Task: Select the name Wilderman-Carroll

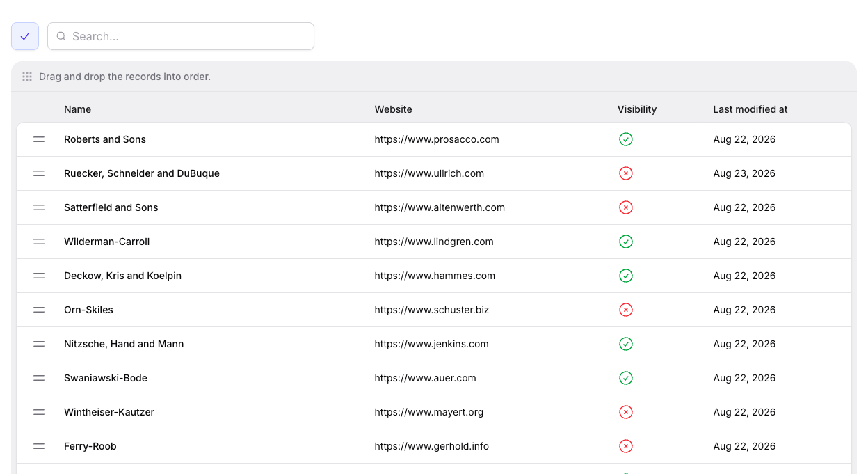Action: 107,242
